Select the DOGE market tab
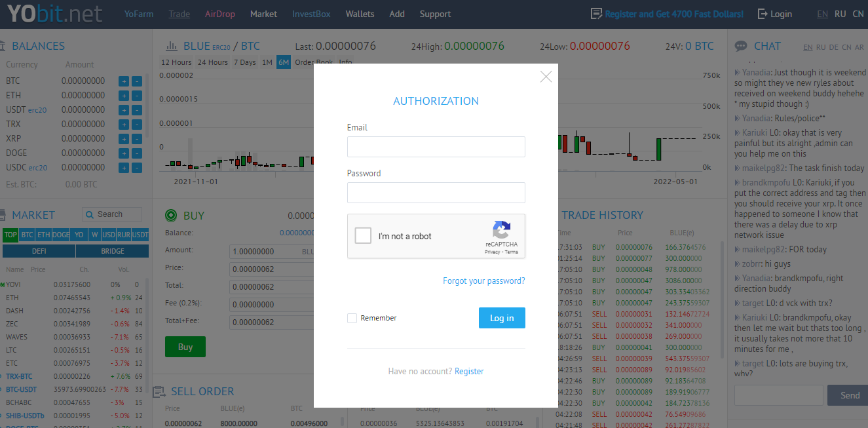868x428 pixels. tap(61, 235)
